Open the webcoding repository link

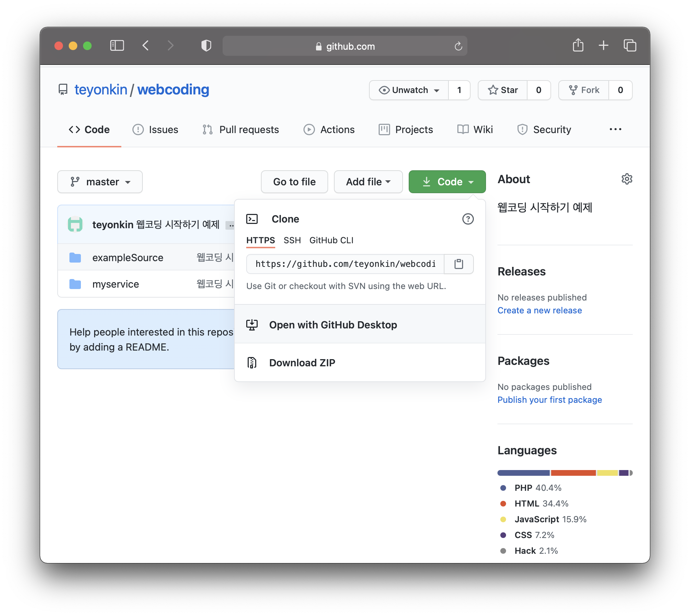[x=173, y=90]
